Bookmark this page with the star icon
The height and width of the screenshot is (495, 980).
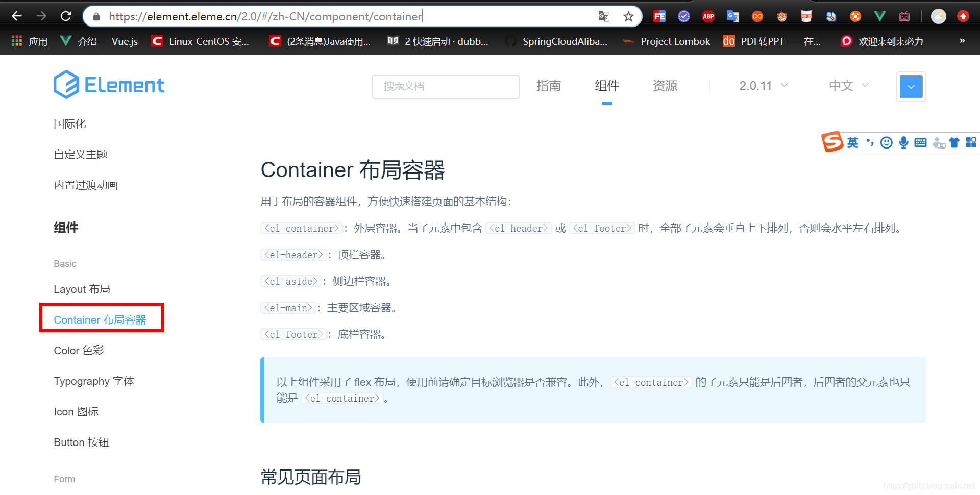[628, 16]
